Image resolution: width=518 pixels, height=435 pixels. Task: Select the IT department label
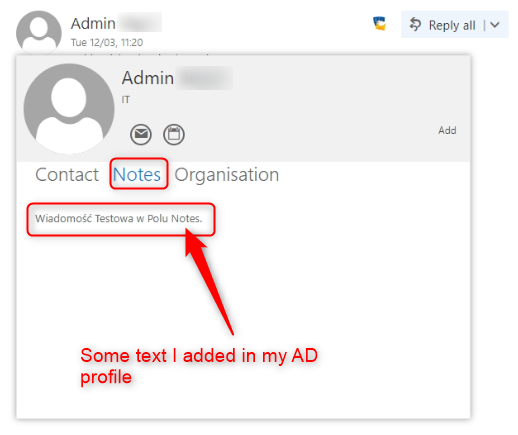125,100
